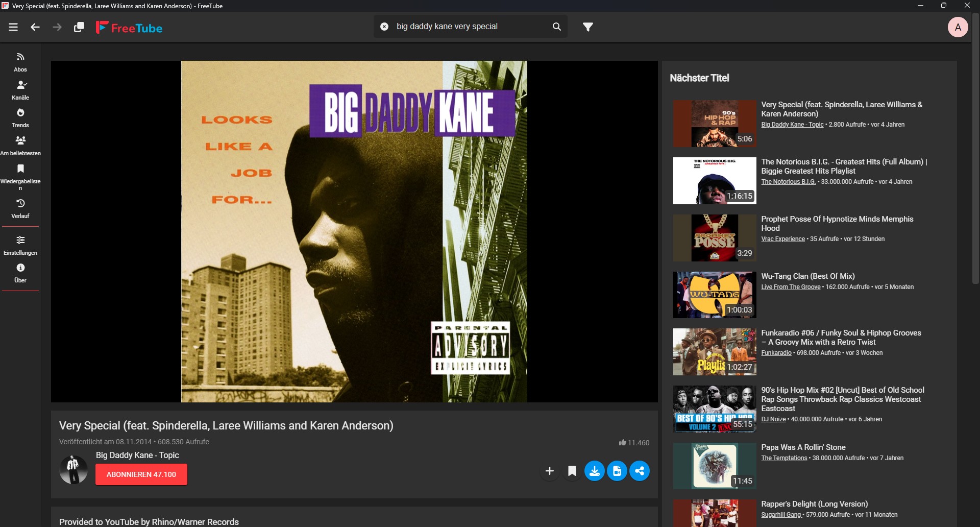Open the Big Daddy Kane - Topic channel link
Screen dimensions: 980x527
click(137, 455)
